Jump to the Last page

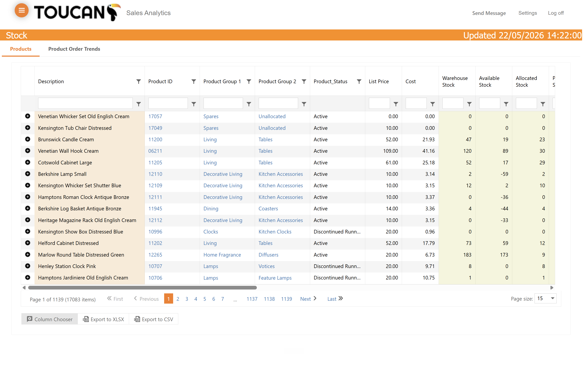click(x=335, y=299)
